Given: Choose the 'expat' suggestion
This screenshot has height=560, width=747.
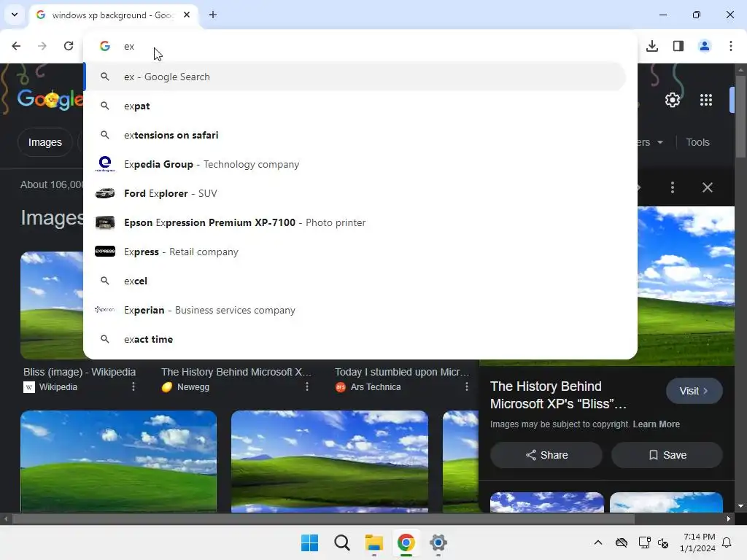Looking at the screenshot, I should (355, 106).
